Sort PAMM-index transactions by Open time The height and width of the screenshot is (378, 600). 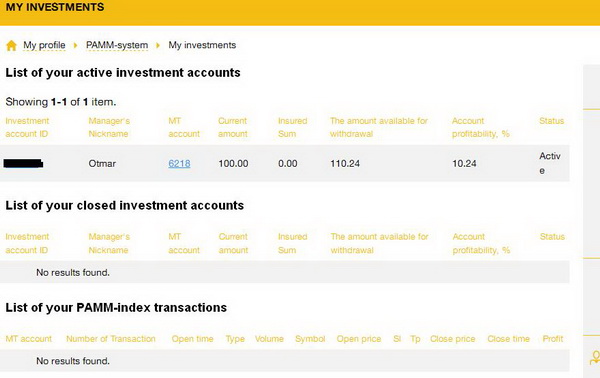coord(192,339)
